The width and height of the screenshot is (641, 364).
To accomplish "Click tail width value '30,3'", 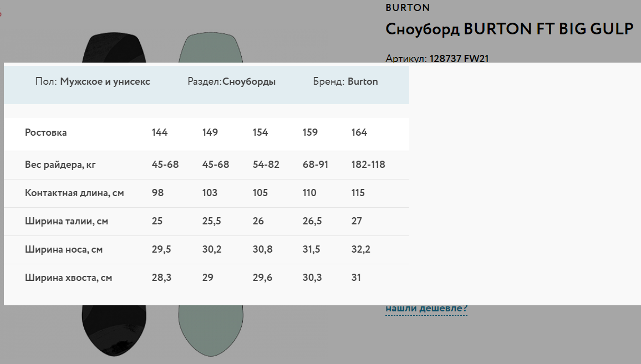I will coord(312,278).
